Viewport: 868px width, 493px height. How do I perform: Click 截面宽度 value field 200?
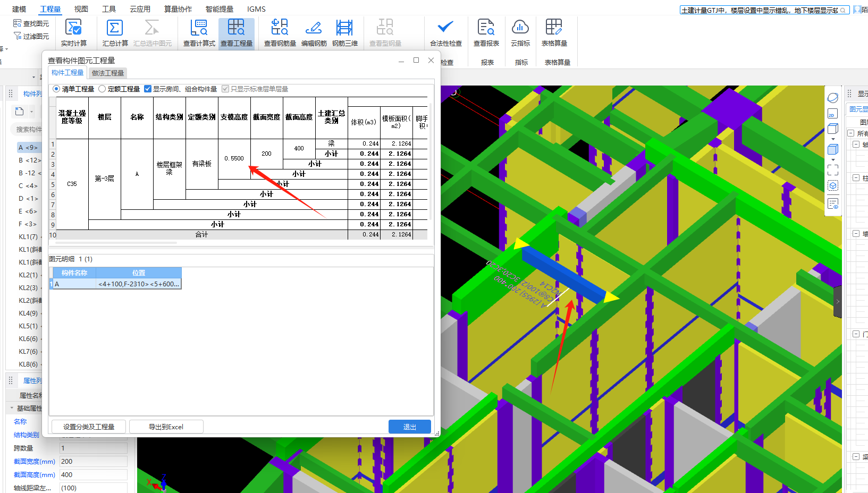(x=94, y=461)
